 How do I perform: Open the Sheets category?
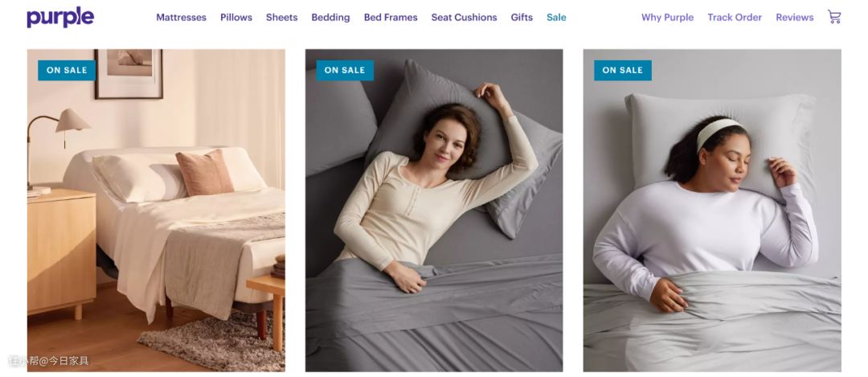(281, 18)
